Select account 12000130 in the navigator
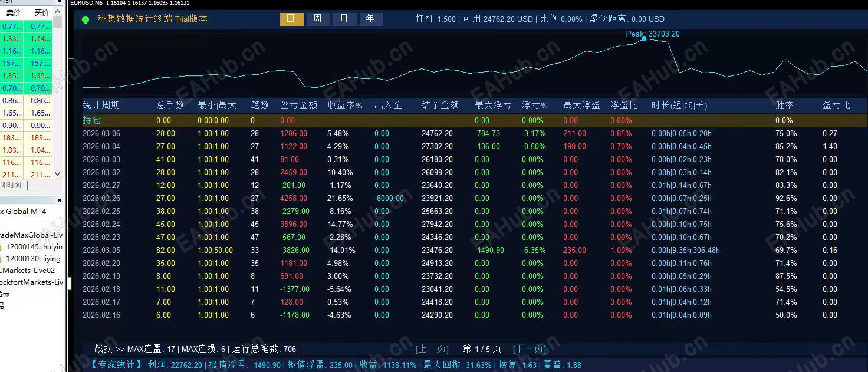This screenshot has width=868, height=372. (33, 259)
